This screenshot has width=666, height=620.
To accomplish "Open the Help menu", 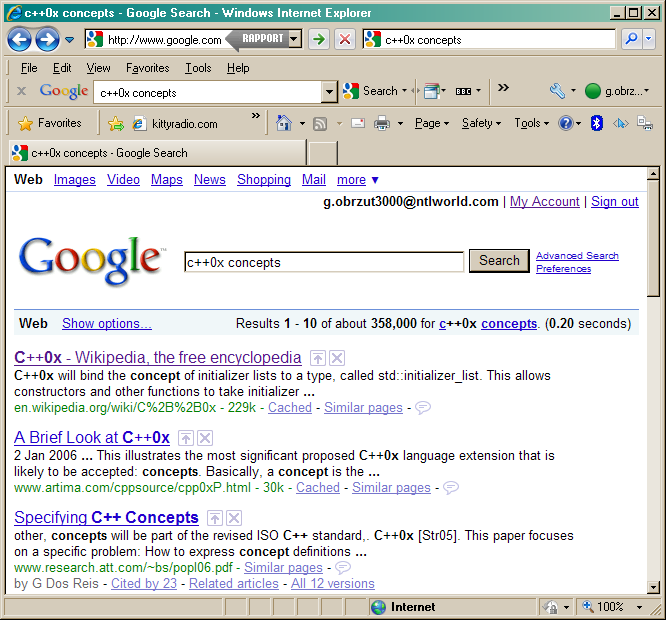I will tap(238, 68).
